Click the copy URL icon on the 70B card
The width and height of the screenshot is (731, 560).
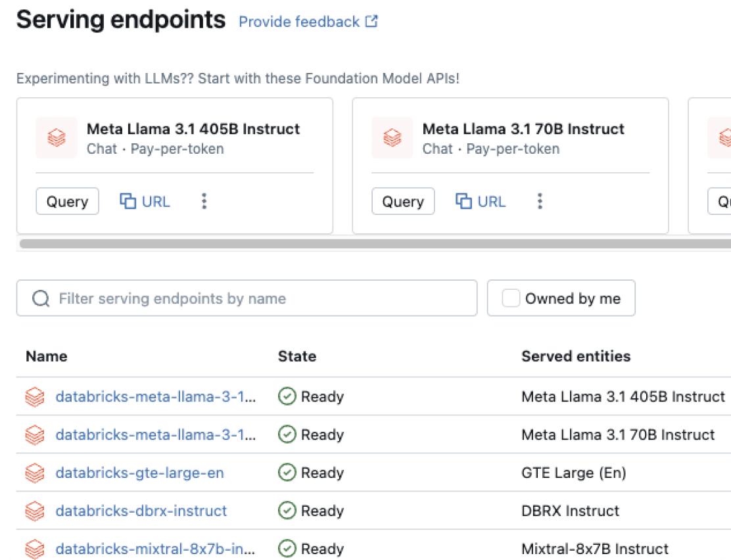tap(463, 201)
